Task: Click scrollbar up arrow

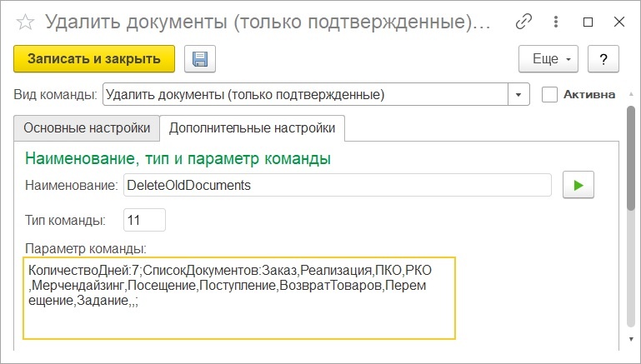Action: click(x=632, y=94)
